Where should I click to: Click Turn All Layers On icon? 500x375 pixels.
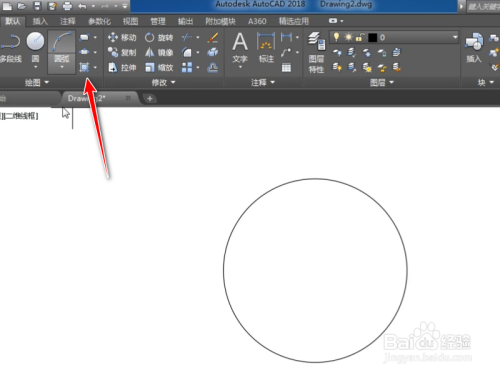pyautogui.click(x=337, y=68)
